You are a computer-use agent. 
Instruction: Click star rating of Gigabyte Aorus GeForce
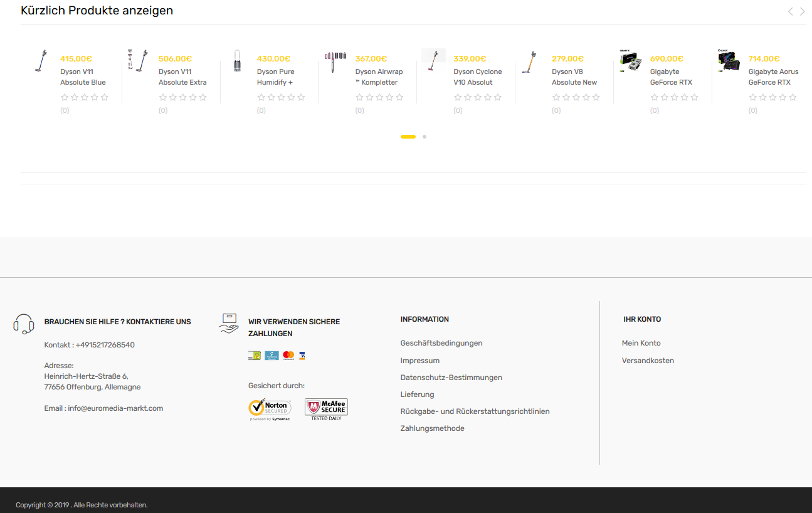772,97
